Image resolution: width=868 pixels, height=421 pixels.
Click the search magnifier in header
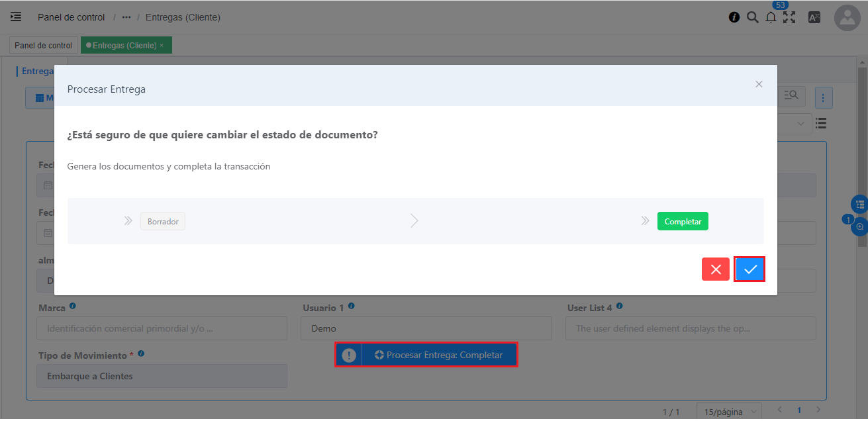752,18
